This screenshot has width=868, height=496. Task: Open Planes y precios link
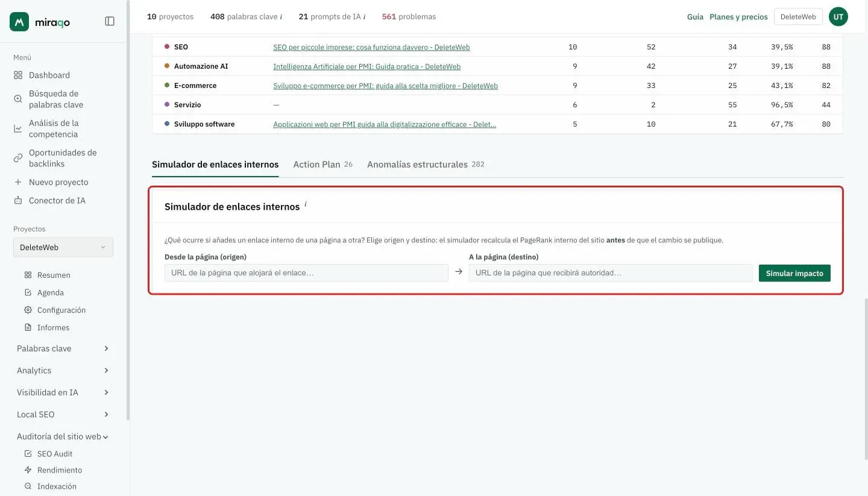(x=738, y=17)
